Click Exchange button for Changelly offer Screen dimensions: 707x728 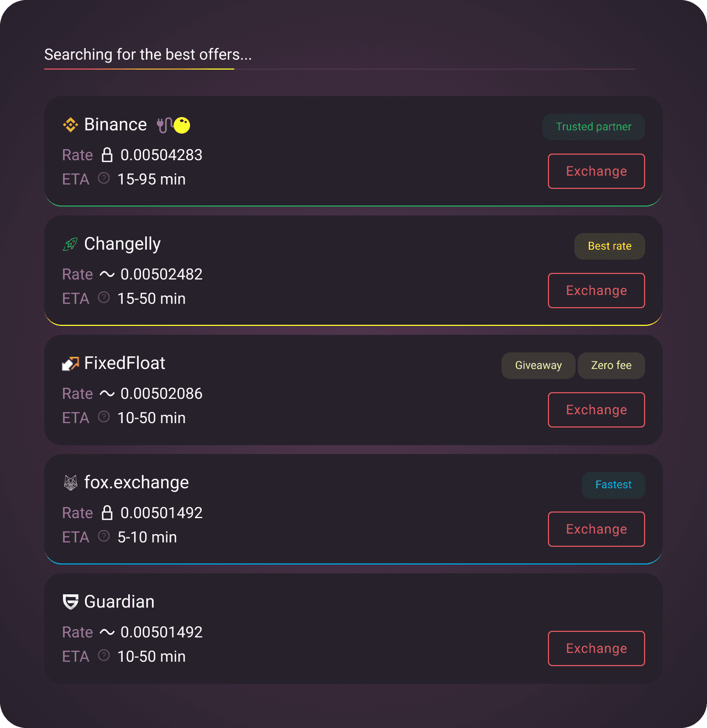pyautogui.click(x=597, y=291)
